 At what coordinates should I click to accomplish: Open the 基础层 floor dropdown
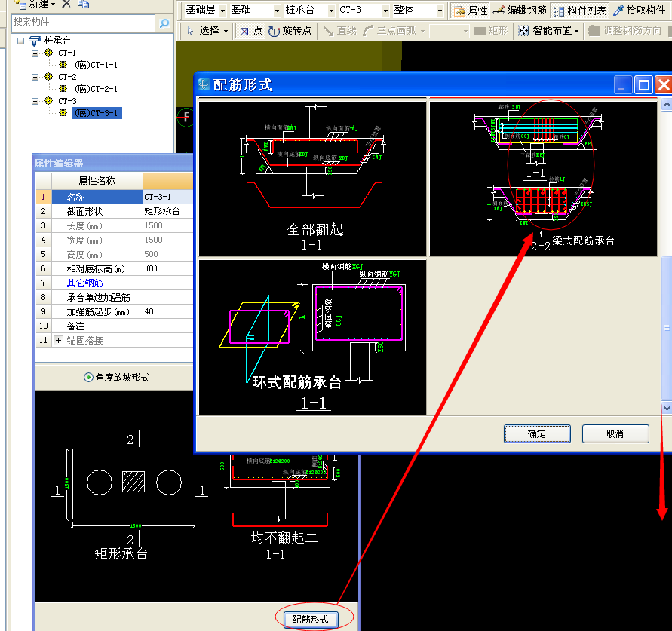coord(222,11)
